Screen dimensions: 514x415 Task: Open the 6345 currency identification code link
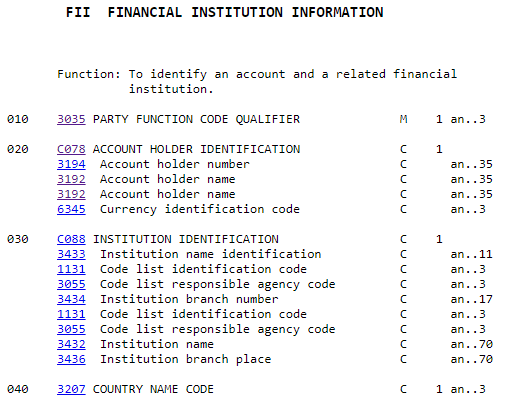tap(71, 209)
